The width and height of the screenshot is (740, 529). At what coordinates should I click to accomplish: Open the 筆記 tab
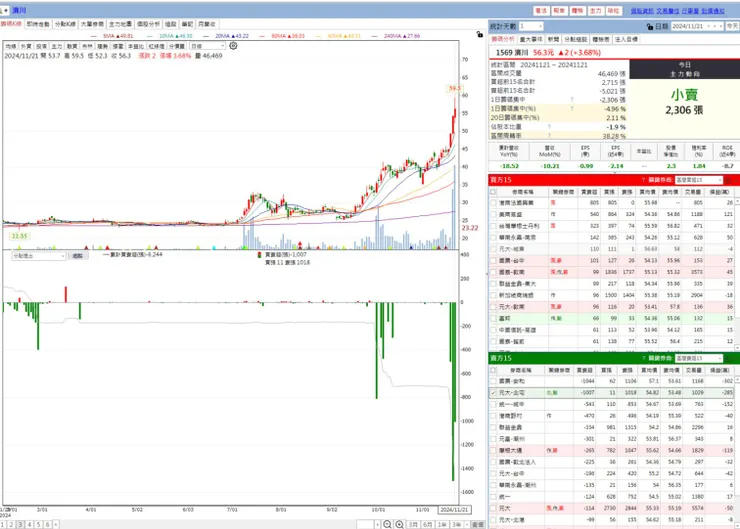click(x=187, y=24)
